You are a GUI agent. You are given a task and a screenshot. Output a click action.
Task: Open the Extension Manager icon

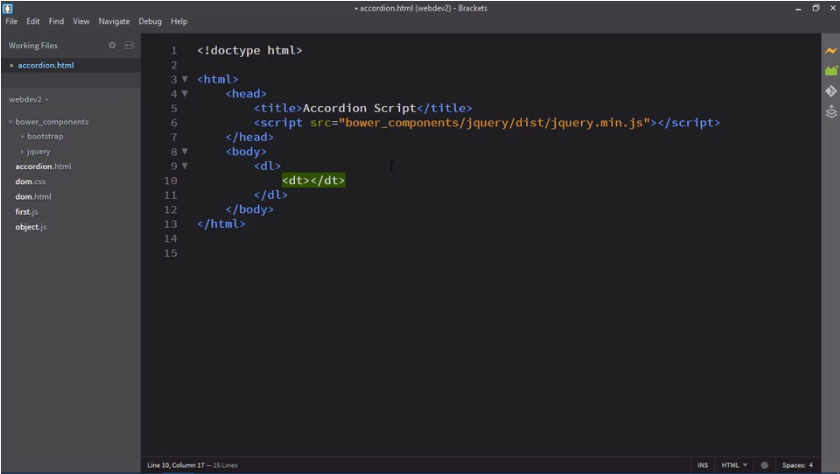pos(831,71)
